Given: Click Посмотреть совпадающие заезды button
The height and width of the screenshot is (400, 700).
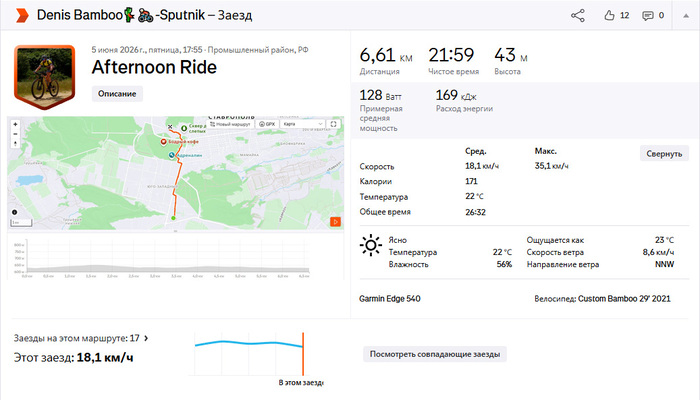Looking at the screenshot, I should tap(435, 354).
